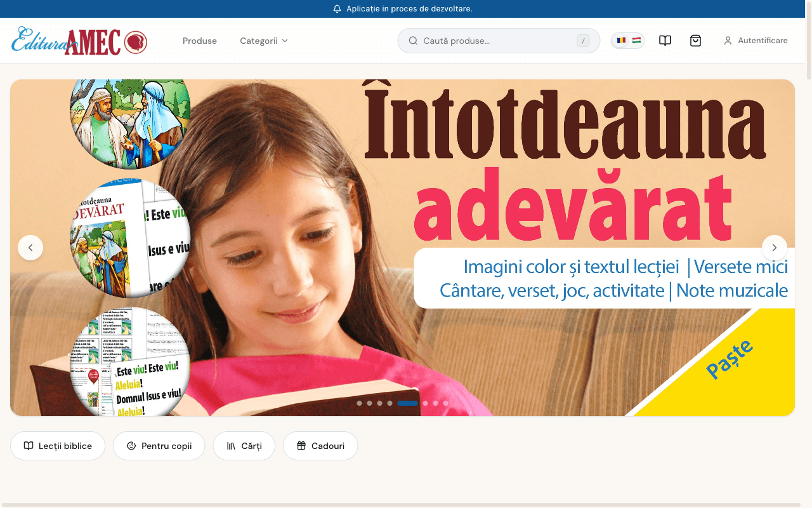Viewport: 812px width, 508px height.
Task: Click the gift icon on Cadouri button
Action: point(303,446)
